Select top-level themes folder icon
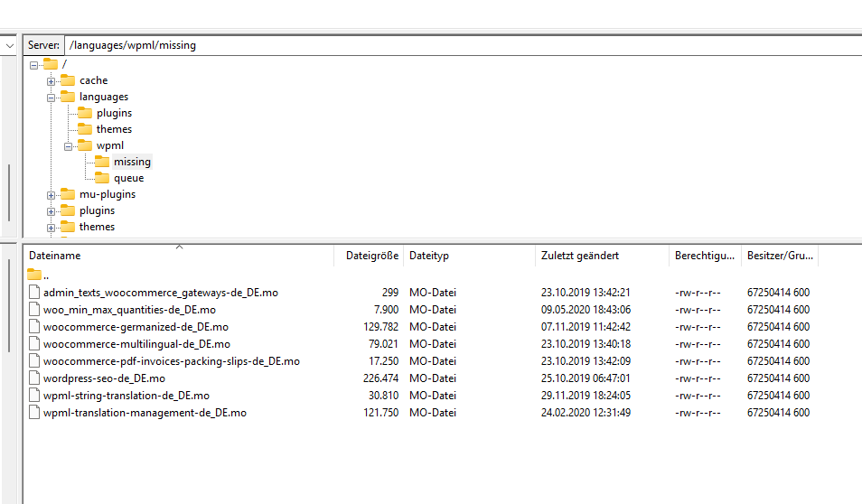This screenshot has width=862, height=504. tap(68, 227)
